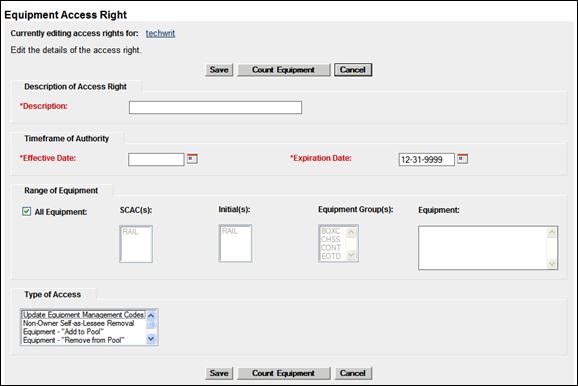Select Update Equipment Management Codes access type
Screen dimensions: 578x386
point(83,315)
